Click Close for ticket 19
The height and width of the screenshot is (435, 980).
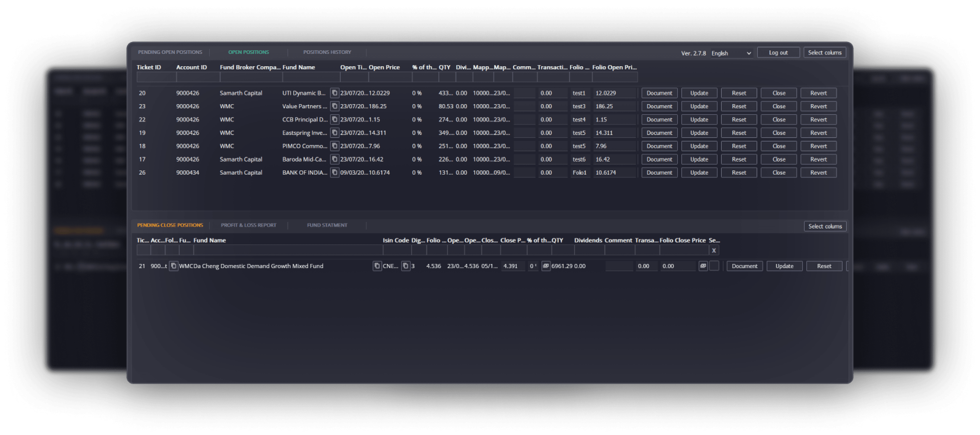pos(779,133)
